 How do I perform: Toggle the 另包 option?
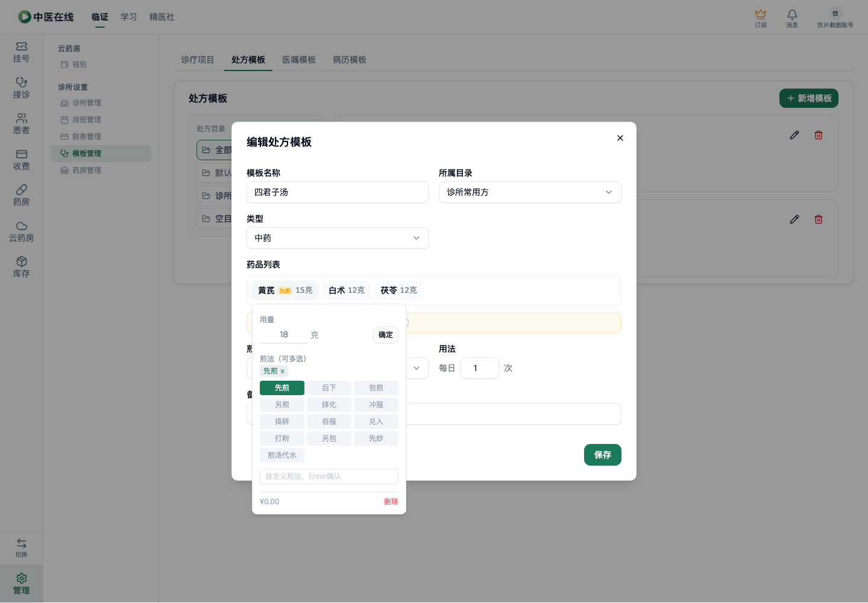pyautogui.click(x=329, y=439)
